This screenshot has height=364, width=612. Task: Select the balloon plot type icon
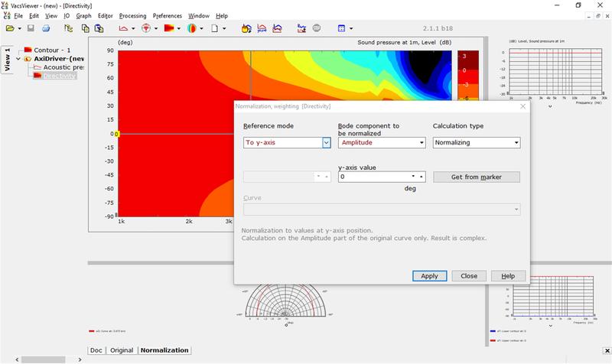pos(191,28)
